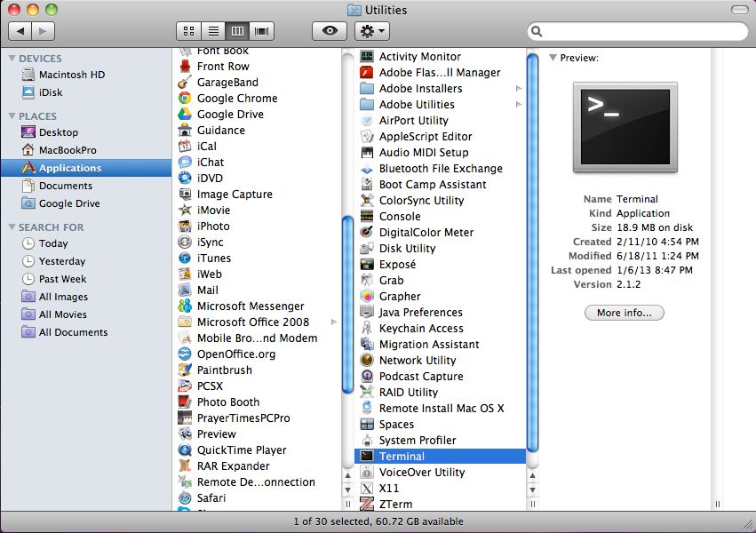Select the Safari app icon
Viewport: 756px width, 533px height.
[x=185, y=497]
